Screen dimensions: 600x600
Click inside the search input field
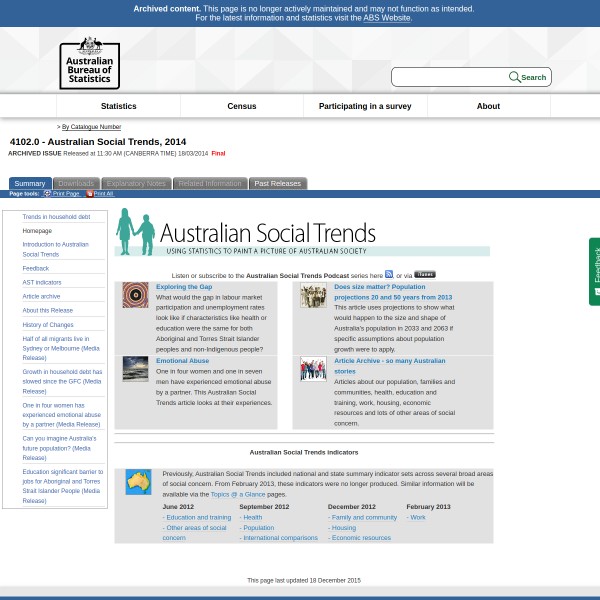pyautogui.click(x=450, y=77)
